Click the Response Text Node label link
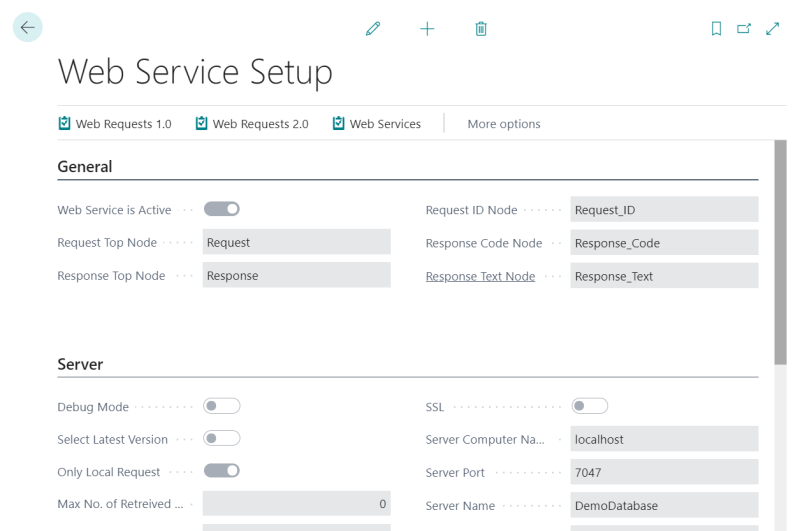800x531 pixels. [480, 276]
